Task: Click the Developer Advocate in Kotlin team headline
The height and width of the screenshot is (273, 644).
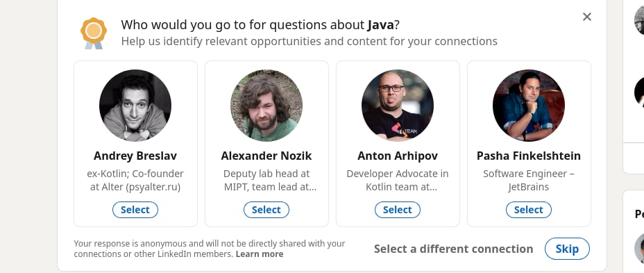Action: click(x=397, y=180)
